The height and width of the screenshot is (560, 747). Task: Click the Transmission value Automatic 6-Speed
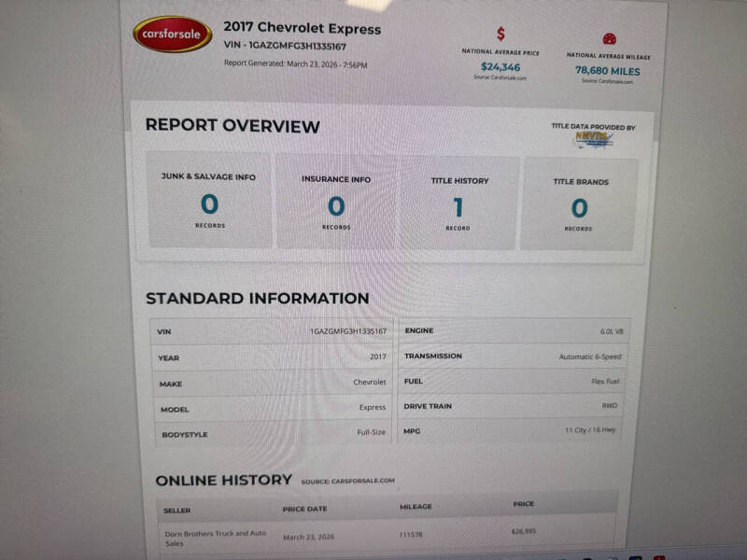point(590,357)
